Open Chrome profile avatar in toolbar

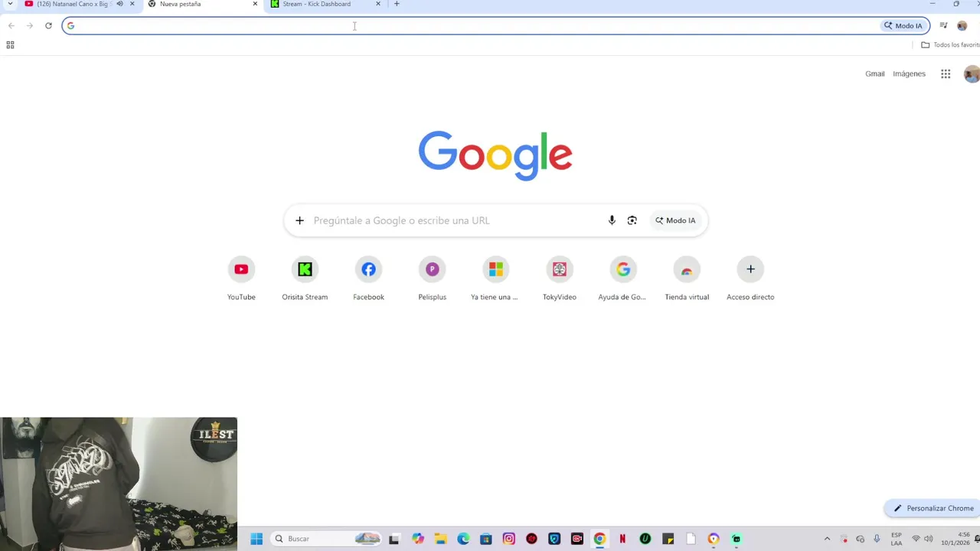962,26
